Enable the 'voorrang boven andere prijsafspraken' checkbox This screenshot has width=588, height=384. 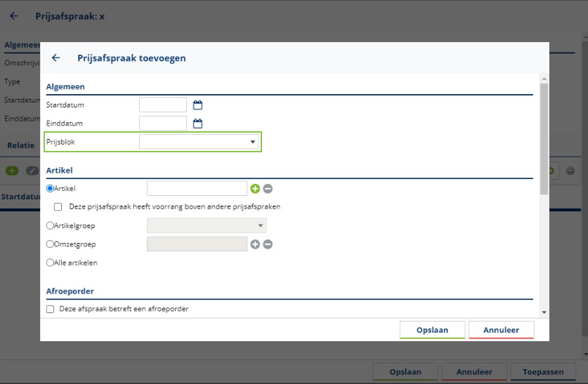click(58, 207)
